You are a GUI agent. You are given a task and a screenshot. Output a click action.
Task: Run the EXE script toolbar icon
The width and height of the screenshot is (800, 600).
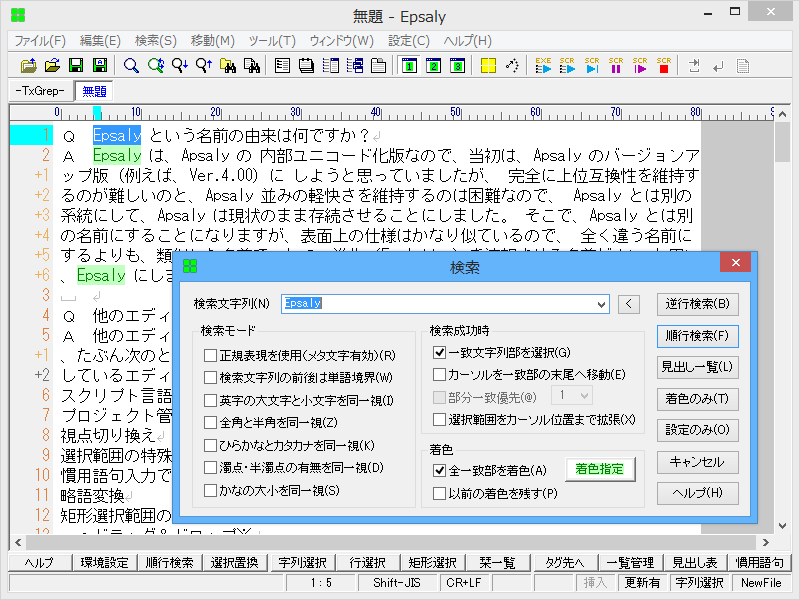pyautogui.click(x=543, y=65)
